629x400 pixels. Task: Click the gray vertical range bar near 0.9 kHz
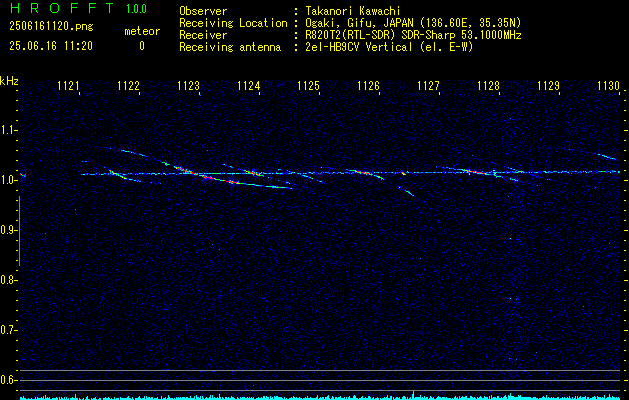click(x=20, y=231)
